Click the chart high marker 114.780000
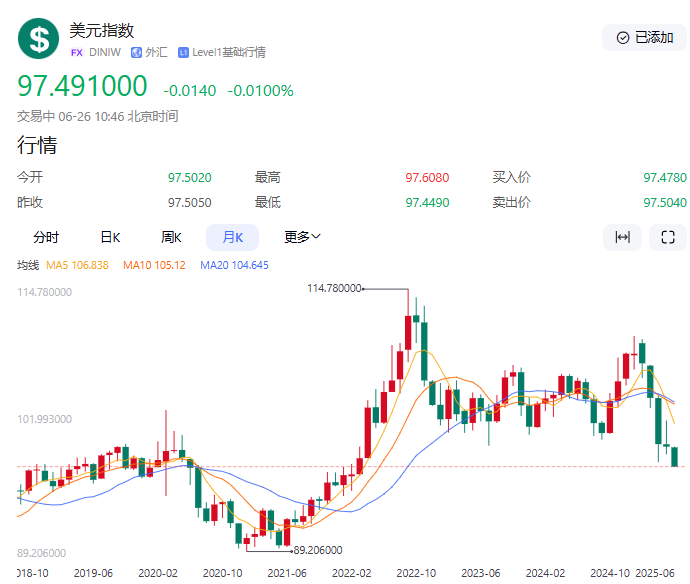The image size is (690, 584). point(334,288)
